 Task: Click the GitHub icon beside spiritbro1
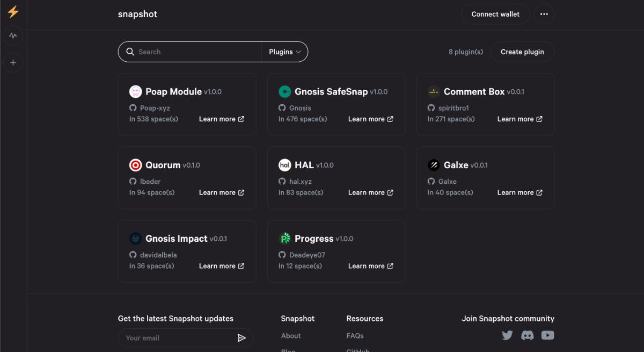tap(431, 108)
